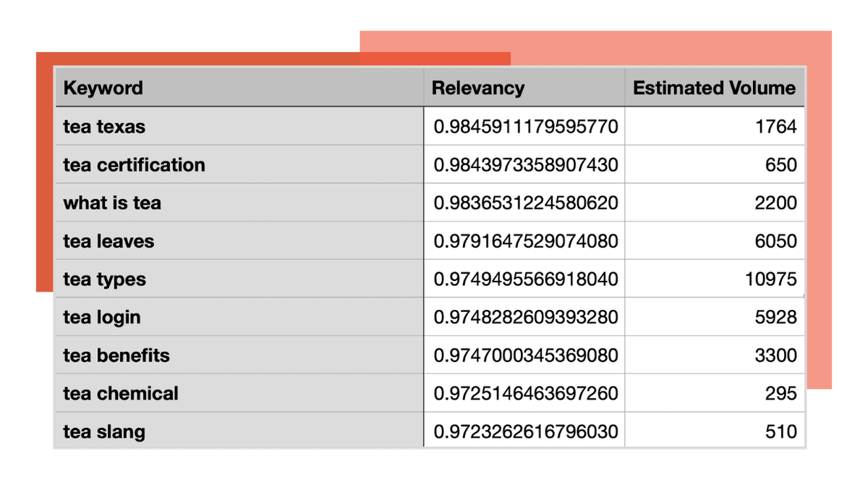Image resolution: width=868 pixels, height=480 pixels.
Task: Click the Estimated Volume column header
Action: pos(714,88)
